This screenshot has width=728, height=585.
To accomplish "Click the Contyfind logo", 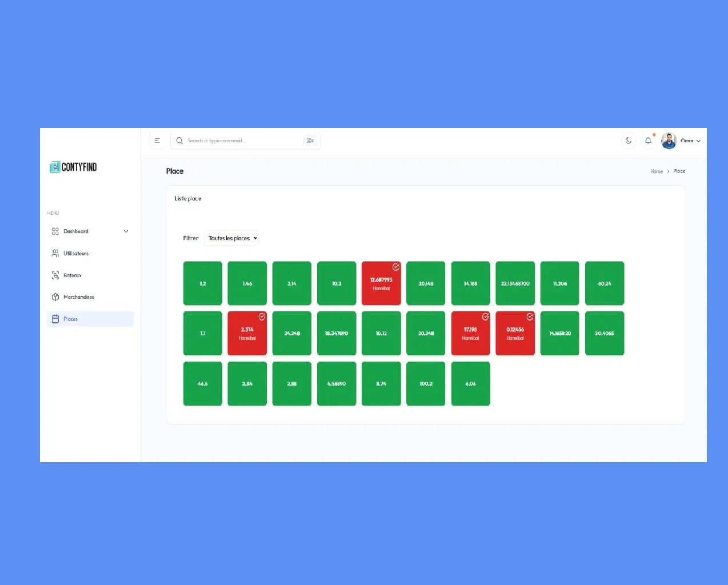I will (73, 167).
